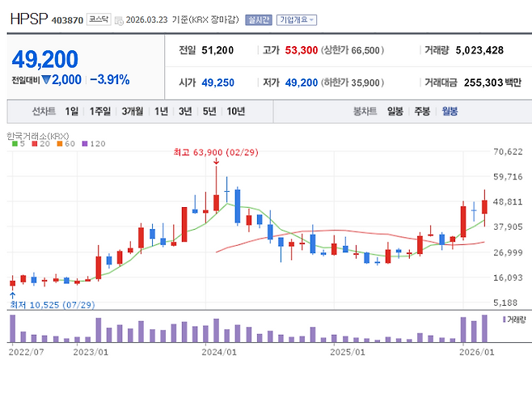Screen dimensions: 532x394
Task: Click the HPSP stock name heading
Action: [x=27, y=18]
